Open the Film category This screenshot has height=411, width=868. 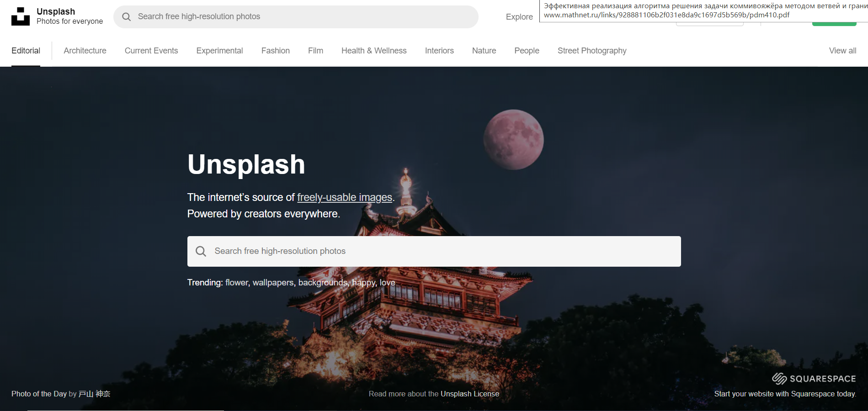click(x=315, y=51)
